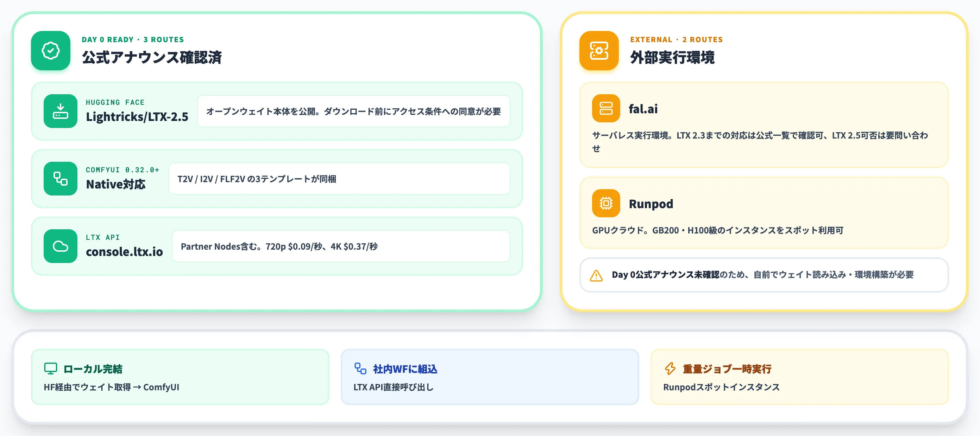The image size is (980, 436).
Task: Click the Partner Nodes pricing description box
Action: coord(341,246)
